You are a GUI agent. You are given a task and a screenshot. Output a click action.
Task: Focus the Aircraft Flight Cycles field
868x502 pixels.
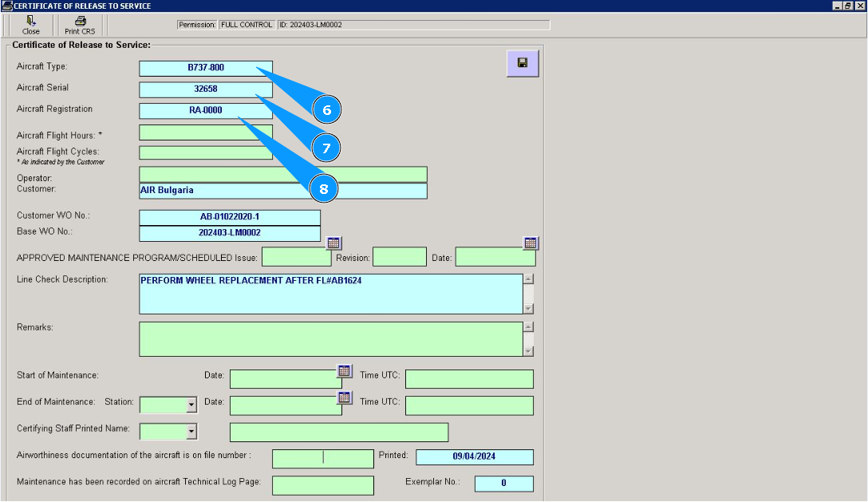[x=205, y=152]
